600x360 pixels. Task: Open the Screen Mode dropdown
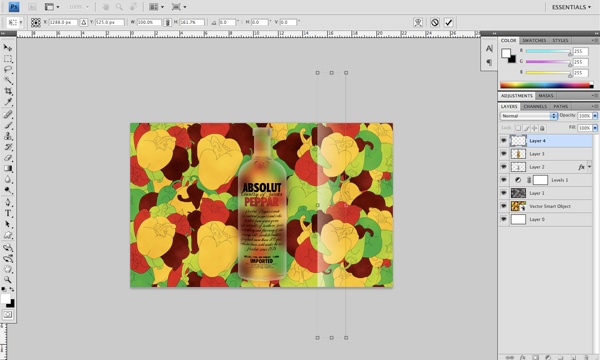coord(179,7)
